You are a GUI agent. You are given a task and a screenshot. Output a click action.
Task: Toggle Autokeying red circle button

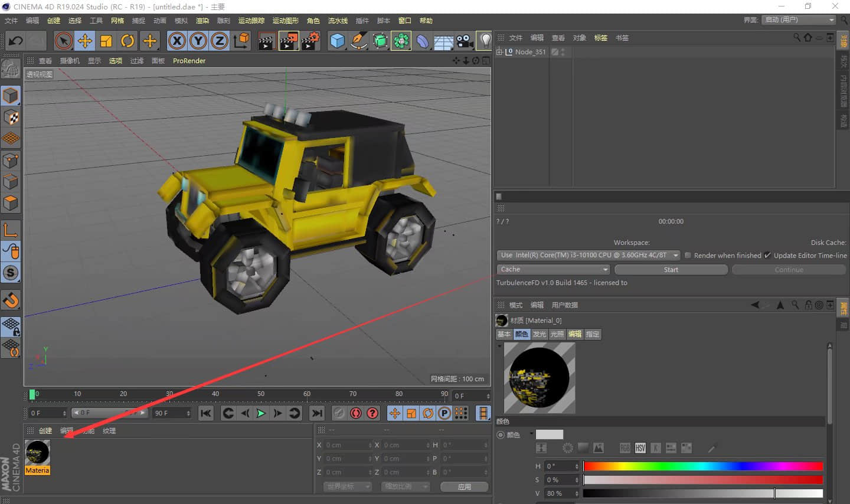[x=355, y=413]
